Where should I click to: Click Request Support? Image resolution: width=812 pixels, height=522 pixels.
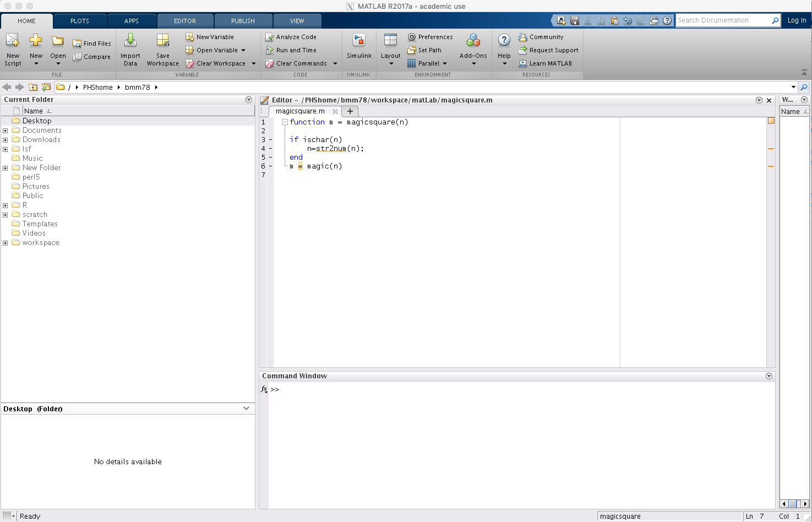tap(549, 50)
